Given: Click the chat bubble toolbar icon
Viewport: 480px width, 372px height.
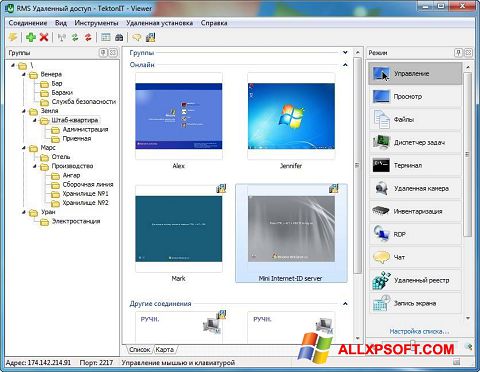Looking at the screenshot, I should click(137, 37).
